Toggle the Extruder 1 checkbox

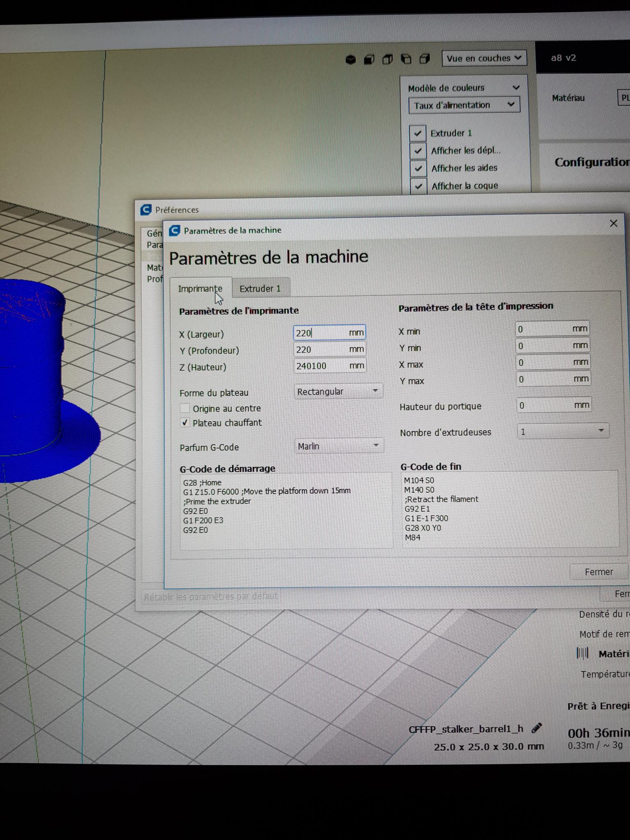click(418, 133)
